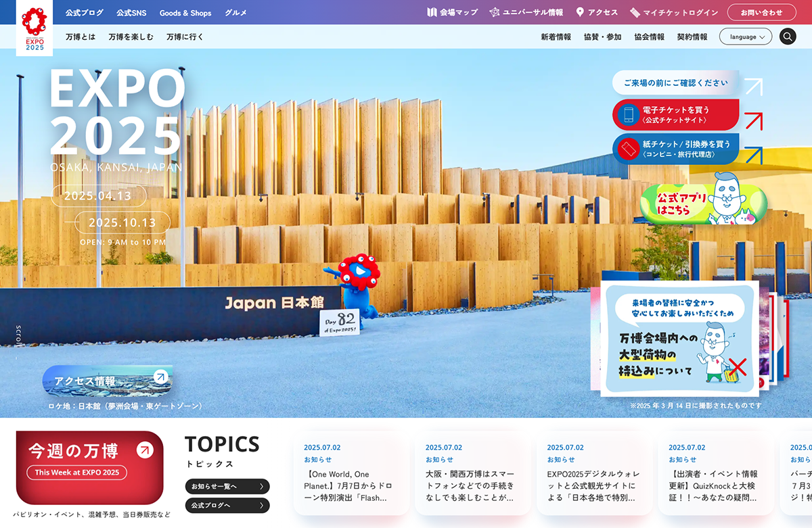This screenshot has height=528, width=812.
Task: Click the blue arrow beside 紙チケット
Action: click(753, 155)
